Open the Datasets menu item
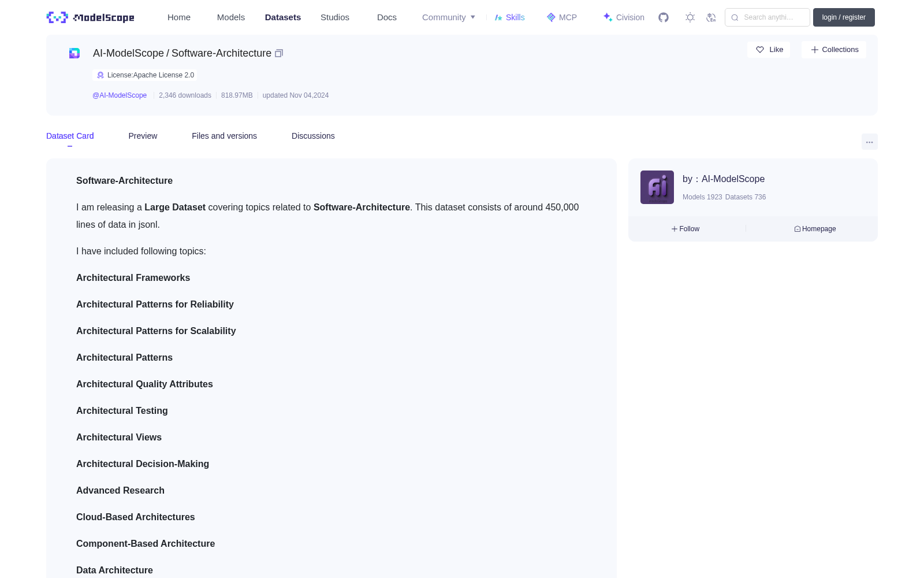 [283, 17]
